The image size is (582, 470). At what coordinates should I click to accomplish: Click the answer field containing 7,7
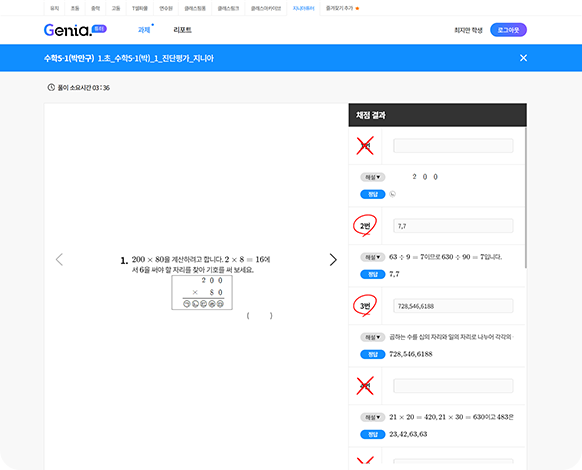point(453,226)
